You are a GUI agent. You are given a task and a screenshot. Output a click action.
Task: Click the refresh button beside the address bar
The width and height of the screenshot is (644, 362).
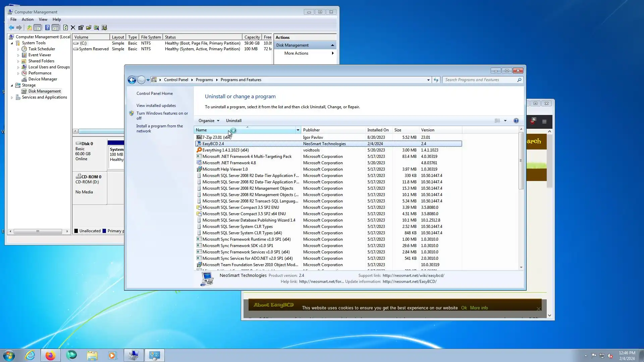click(x=436, y=80)
